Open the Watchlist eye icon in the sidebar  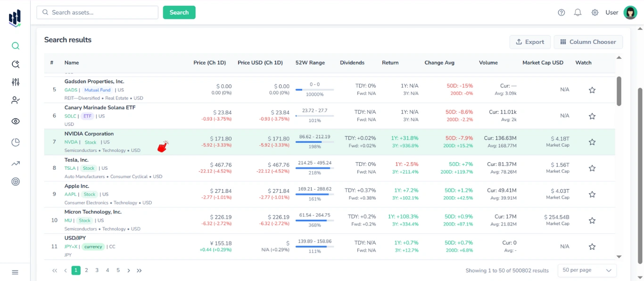click(x=15, y=121)
